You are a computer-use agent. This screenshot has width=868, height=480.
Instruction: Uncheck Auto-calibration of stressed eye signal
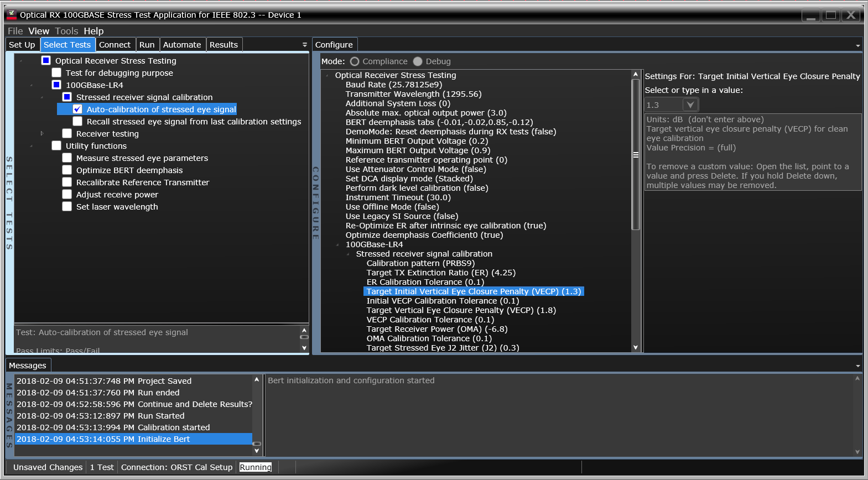(77, 109)
